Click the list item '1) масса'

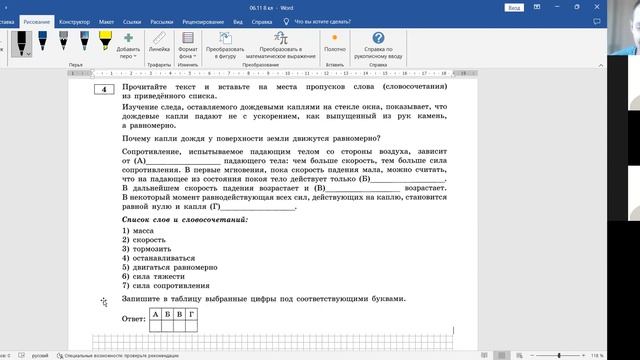pyautogui.click(x=138, y=231)
